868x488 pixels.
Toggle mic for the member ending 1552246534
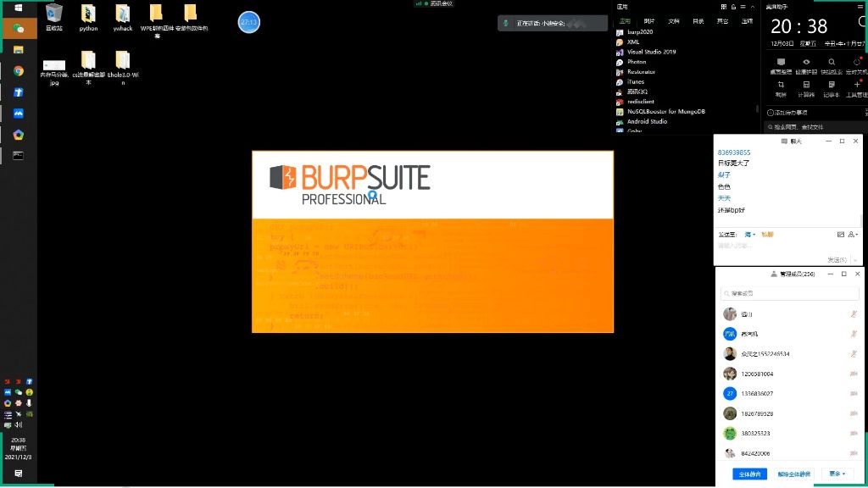(x=854, y=354)
